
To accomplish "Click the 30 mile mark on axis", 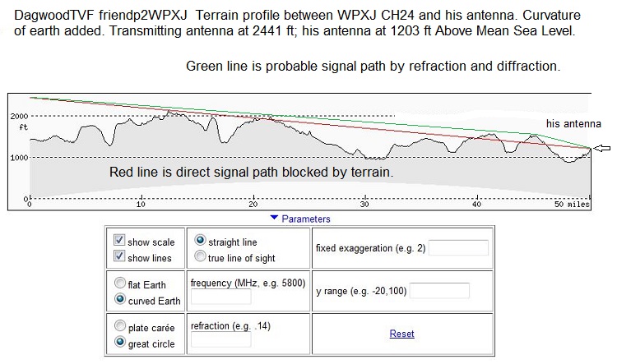I will (x=364, y=204).
